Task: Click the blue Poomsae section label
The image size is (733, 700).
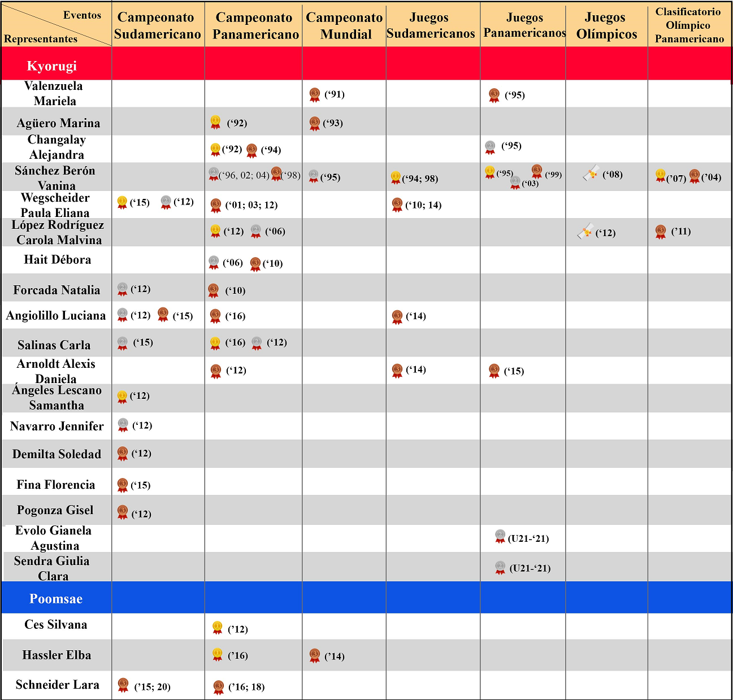Action: tap(56, 599)
